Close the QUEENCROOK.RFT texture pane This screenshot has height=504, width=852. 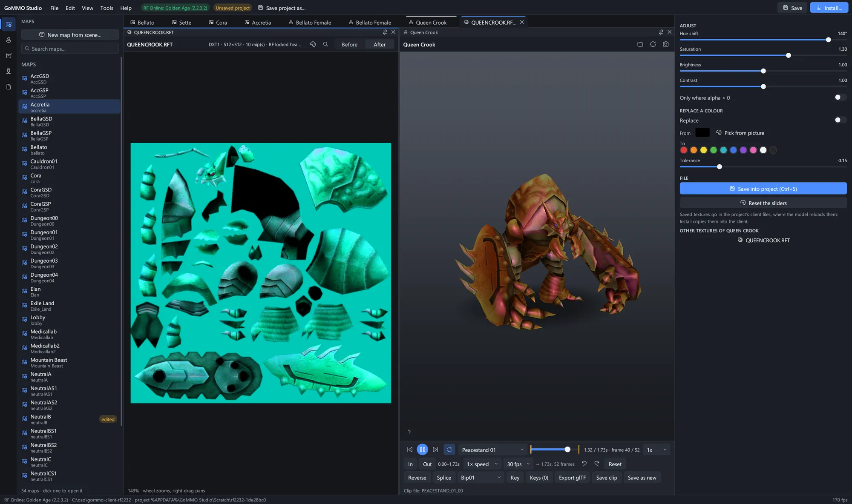click(393, 32)
